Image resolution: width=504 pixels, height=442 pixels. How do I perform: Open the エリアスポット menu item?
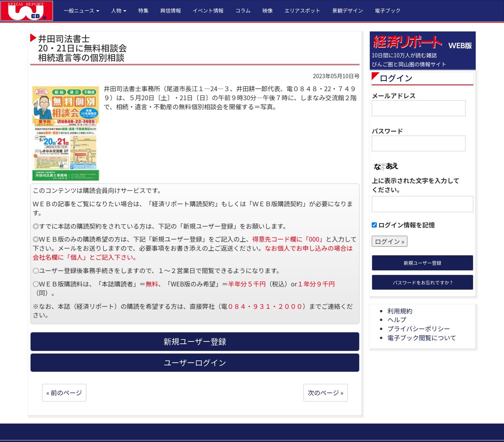[x=302, y=11]
